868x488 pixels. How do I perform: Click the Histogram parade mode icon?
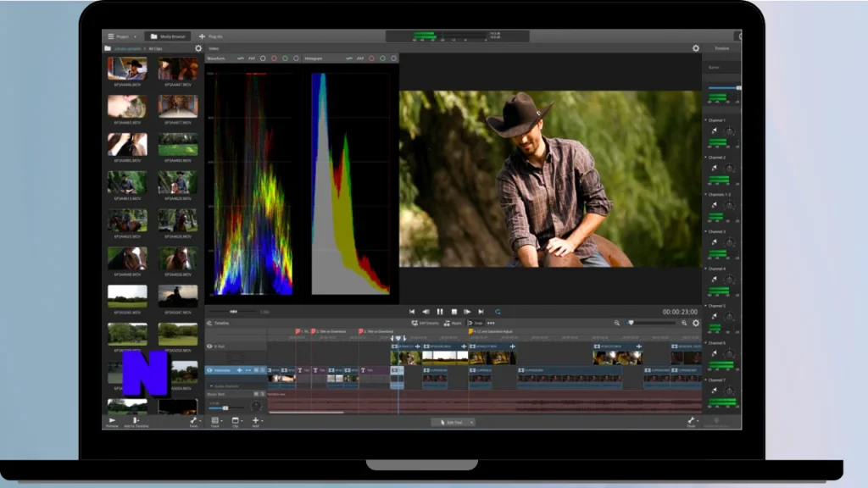click(x=360, y=58)
